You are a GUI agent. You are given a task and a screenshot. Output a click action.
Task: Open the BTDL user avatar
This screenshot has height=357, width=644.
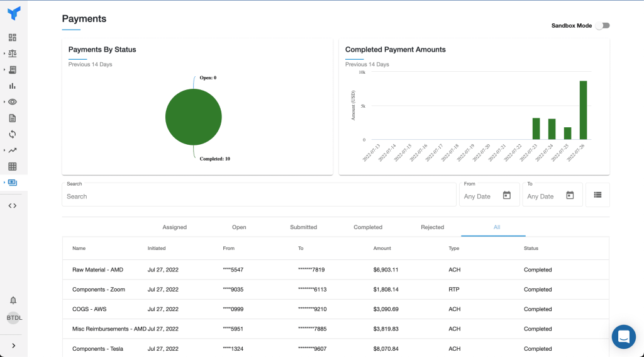14,317
